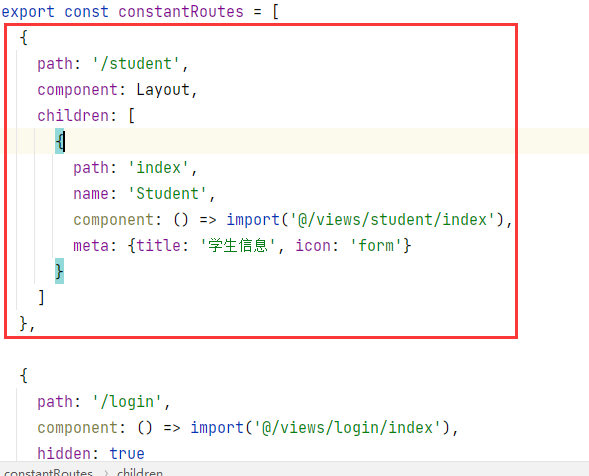Screen dimensions: 589x476
Task: Click the '/student' path string
Action: point(137,63)
